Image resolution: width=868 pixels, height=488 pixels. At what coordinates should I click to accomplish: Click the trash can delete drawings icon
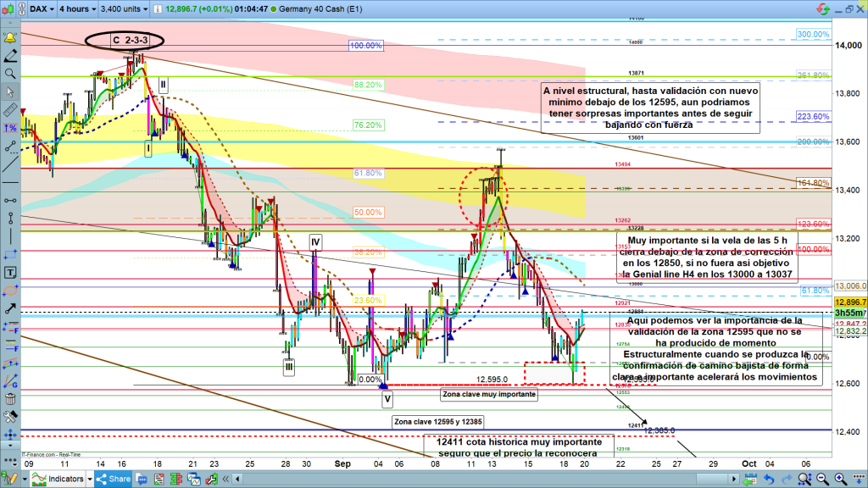pyautogui.click(x=9, y=399)
